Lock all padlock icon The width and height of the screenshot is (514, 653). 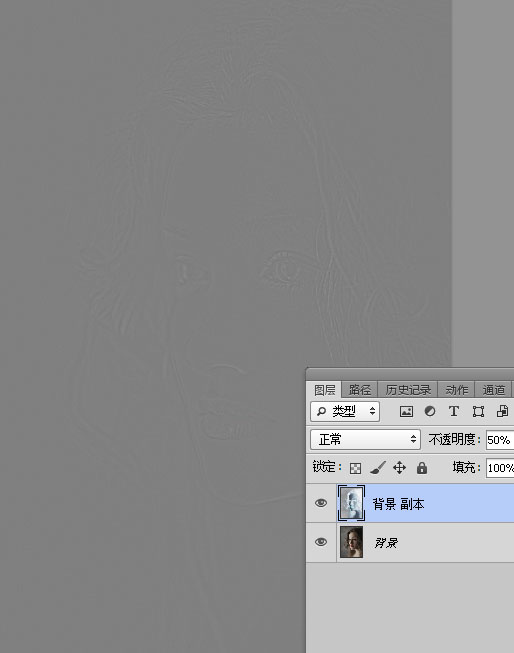click(422, 468)
